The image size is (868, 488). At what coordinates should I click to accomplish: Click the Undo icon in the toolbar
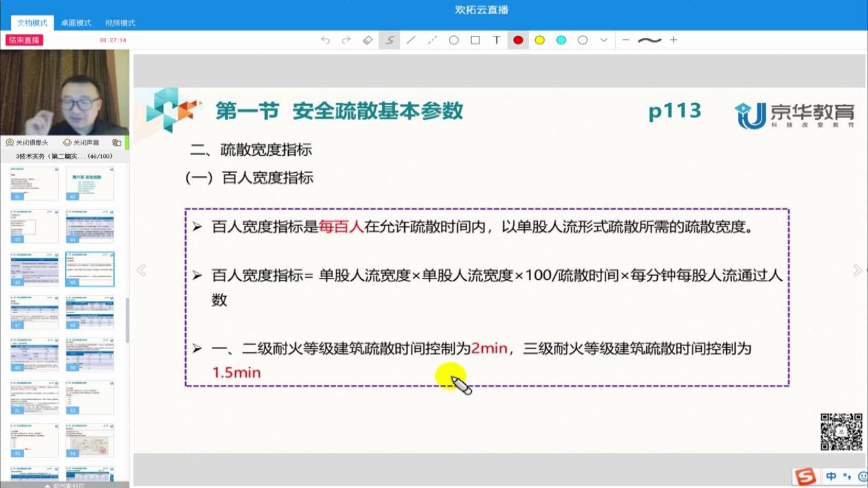(325, 40)
